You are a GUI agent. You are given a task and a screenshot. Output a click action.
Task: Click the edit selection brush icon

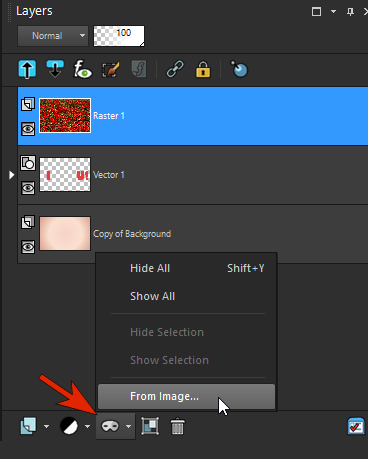(x=111, y=69)
